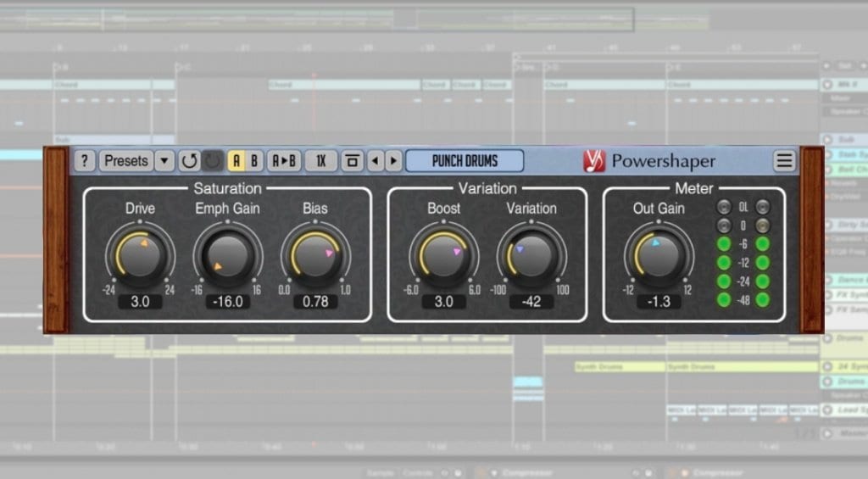Expand the presets dropdown arrow
Viewport: 868px width, 479px height.
[164, 161]
